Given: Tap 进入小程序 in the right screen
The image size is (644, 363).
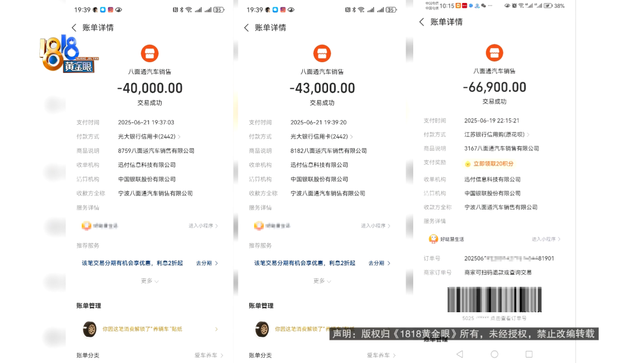Looking at the screenshot, I should (x=546, y=239).
